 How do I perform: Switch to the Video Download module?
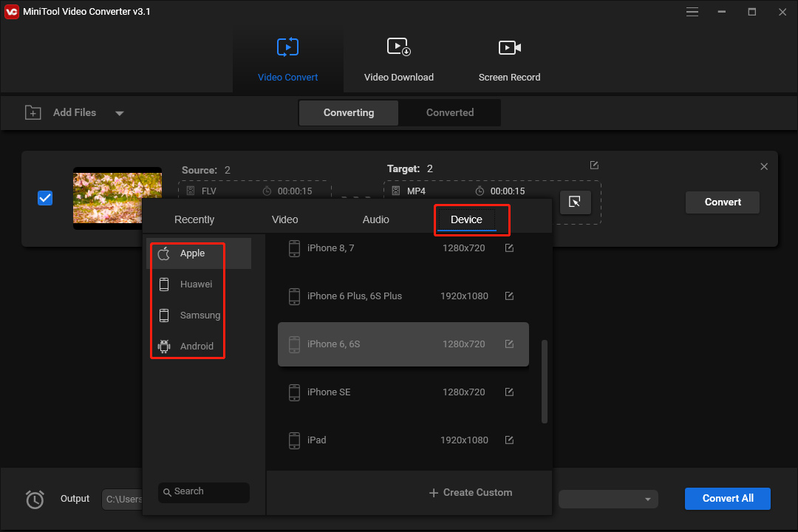click(398, 60)
